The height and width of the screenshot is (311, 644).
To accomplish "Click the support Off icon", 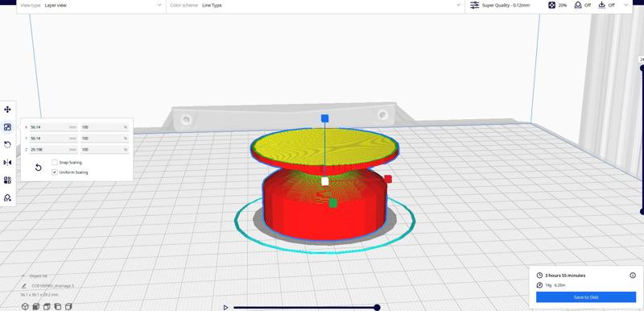I will point(578,6).
